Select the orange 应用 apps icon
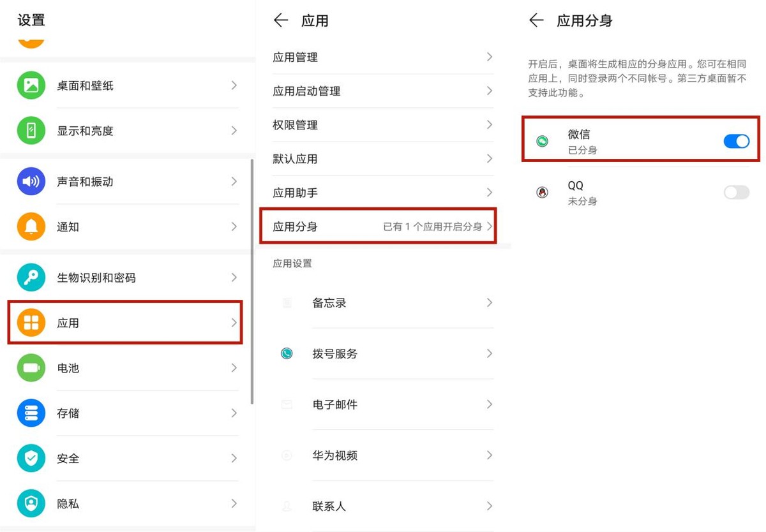The height and width of the screenshot is (532, 766). pyautogui.click(x=31, y=323)
